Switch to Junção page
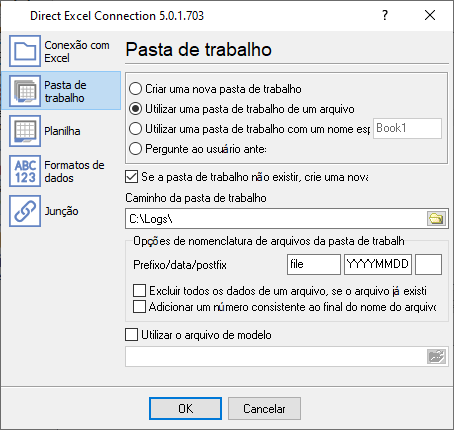 pyautogui.click(x=61, y=211)
